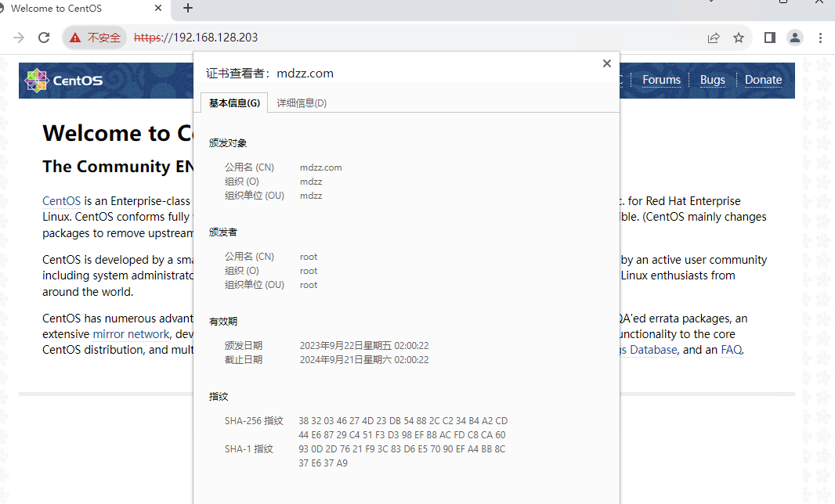The height and width of the screenshot is (504, 835).
Task: Open a new browser tab with plus
Action: [x=187, y=8]
